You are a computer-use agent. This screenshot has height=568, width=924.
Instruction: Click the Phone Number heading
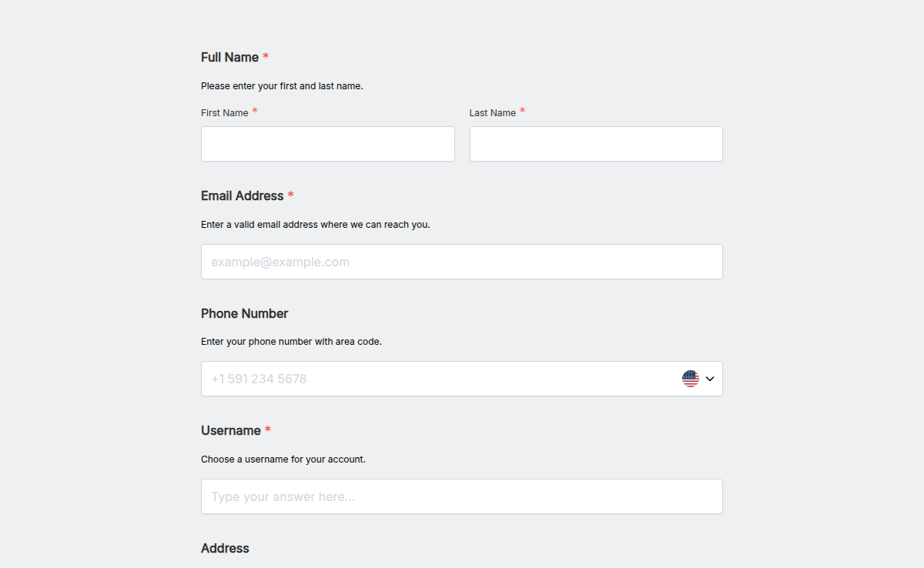coord(244,313)
